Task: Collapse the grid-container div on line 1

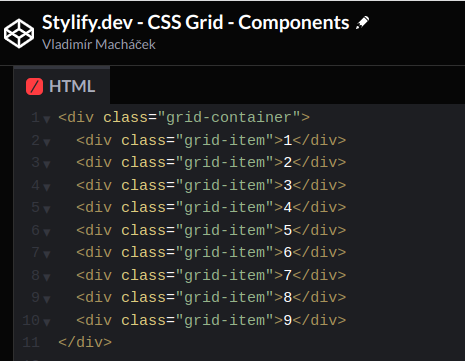Action: (47, 120)
